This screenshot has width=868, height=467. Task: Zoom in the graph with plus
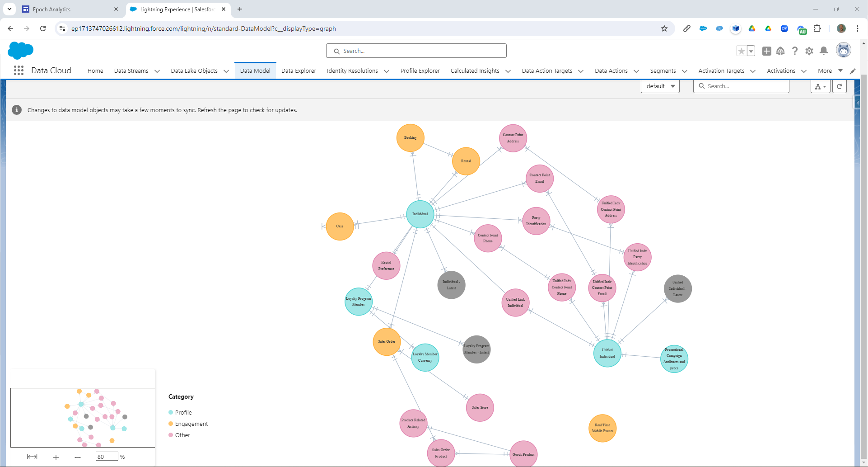(x=56, y=457)
